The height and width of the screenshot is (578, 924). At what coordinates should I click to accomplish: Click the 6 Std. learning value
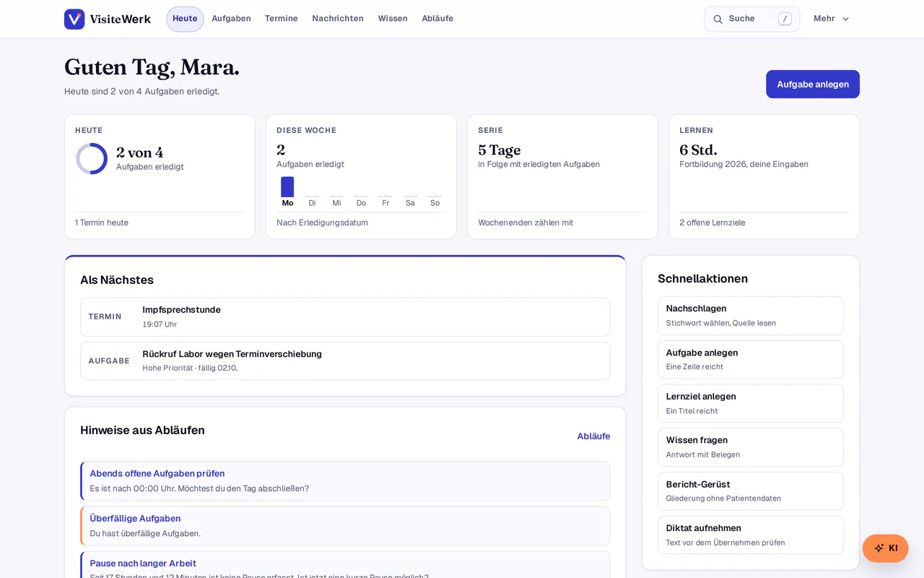click(698, 150)
